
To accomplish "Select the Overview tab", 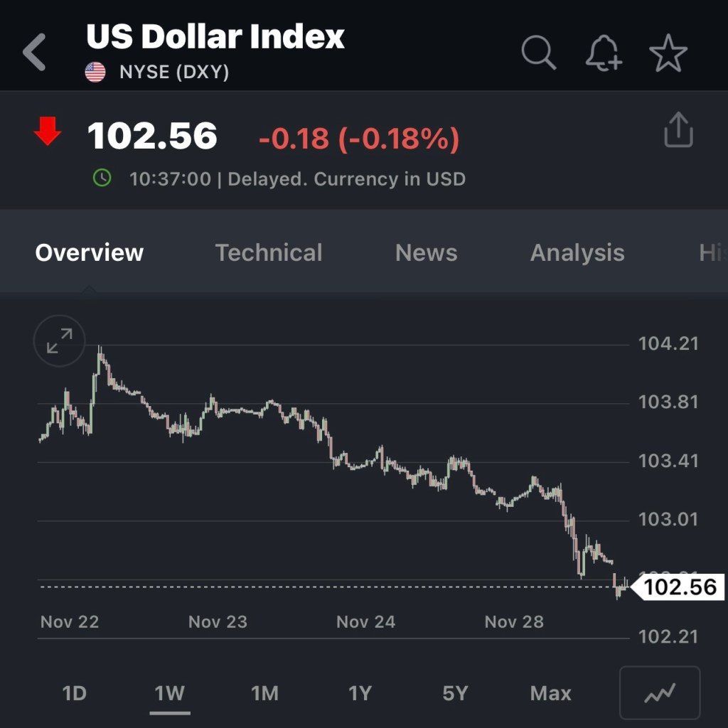I will 90,252.
